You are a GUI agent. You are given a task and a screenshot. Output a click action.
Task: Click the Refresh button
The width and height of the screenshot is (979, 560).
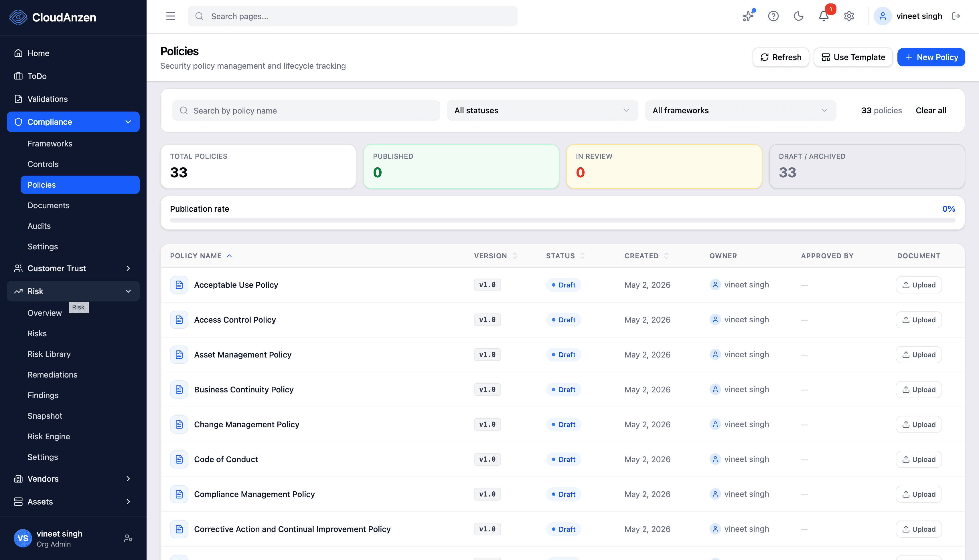coord(781,57)
